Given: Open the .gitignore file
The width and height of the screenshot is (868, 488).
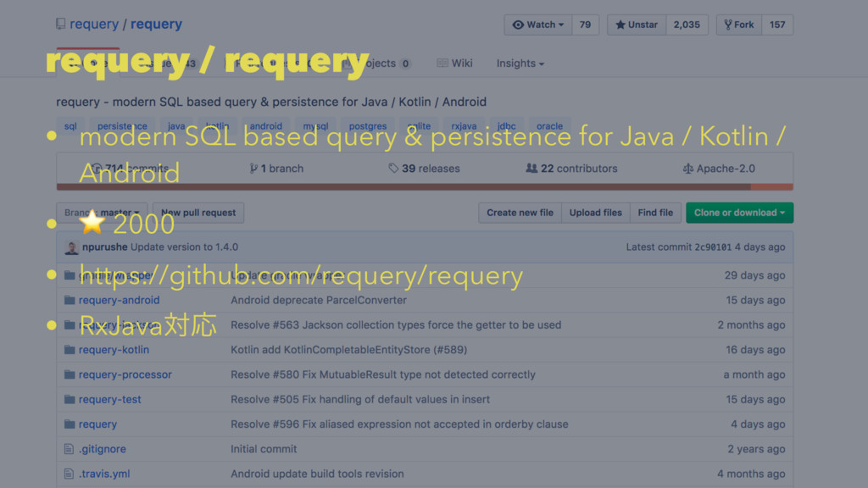Looking at the screenshot, I should (102, 449).
